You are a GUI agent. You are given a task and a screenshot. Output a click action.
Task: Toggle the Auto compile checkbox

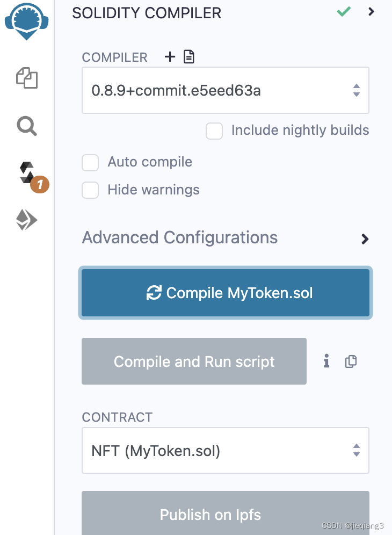pos(90,162)
